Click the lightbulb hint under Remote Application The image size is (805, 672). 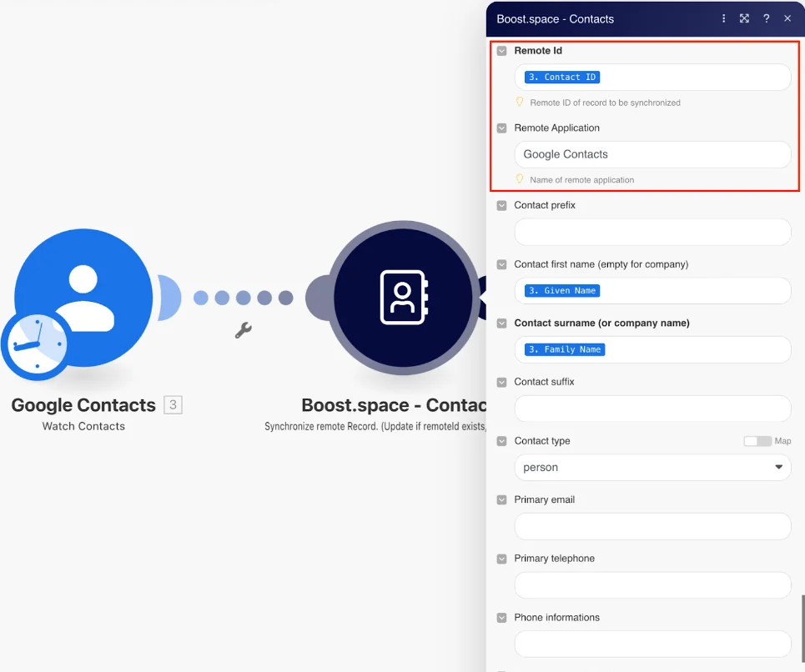pos(520,179)
